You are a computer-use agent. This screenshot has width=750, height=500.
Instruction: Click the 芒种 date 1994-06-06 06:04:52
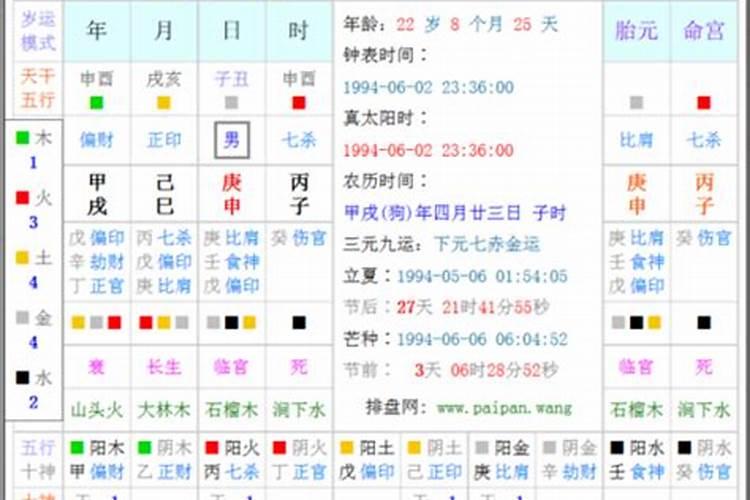click(x=482, y=339)
